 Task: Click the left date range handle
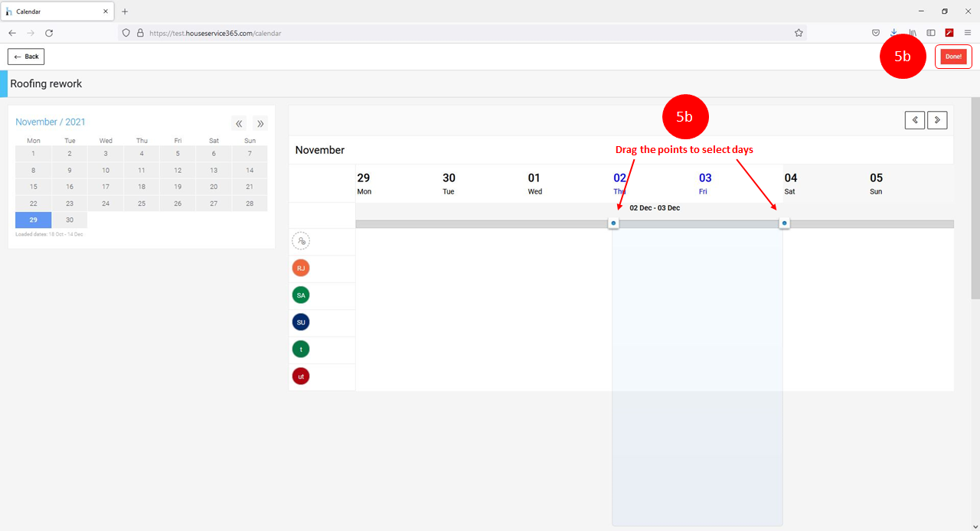point(613,223)
